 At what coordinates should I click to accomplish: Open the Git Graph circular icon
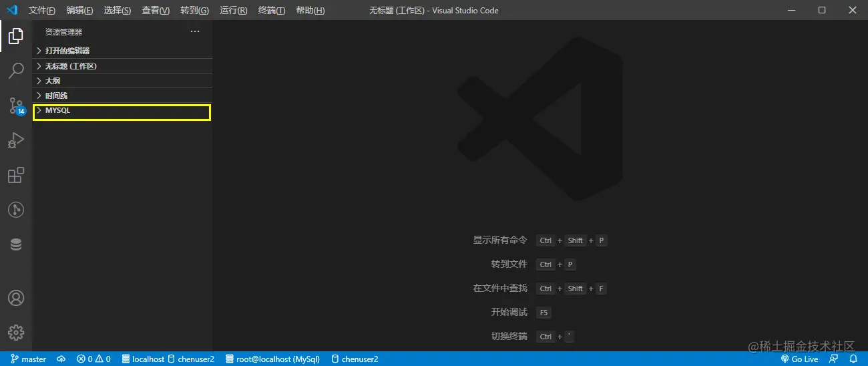[x=16, y=210]
